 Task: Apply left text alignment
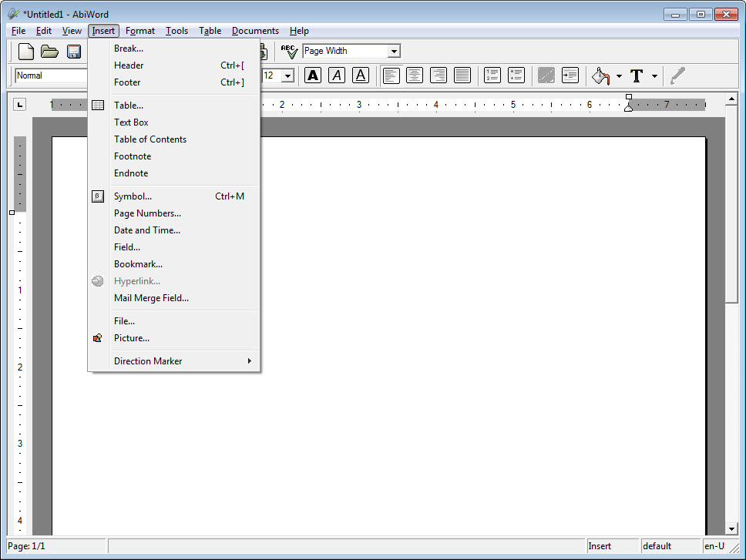click(x=391, y=75)
